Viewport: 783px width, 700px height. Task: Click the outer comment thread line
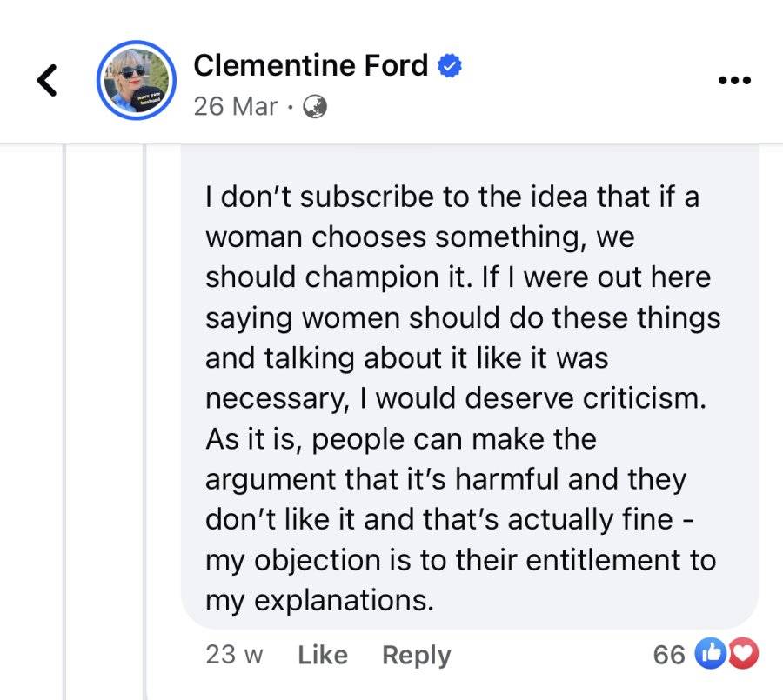tap(64, 422)
